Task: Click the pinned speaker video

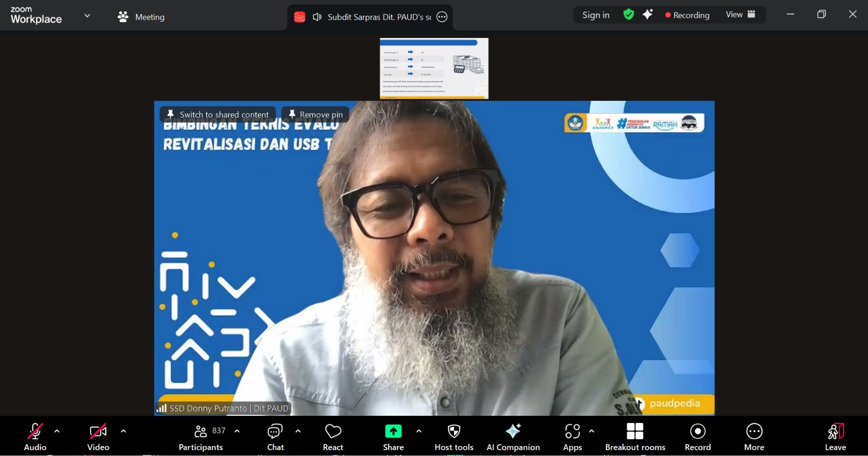Action: [x=434, y=258]
